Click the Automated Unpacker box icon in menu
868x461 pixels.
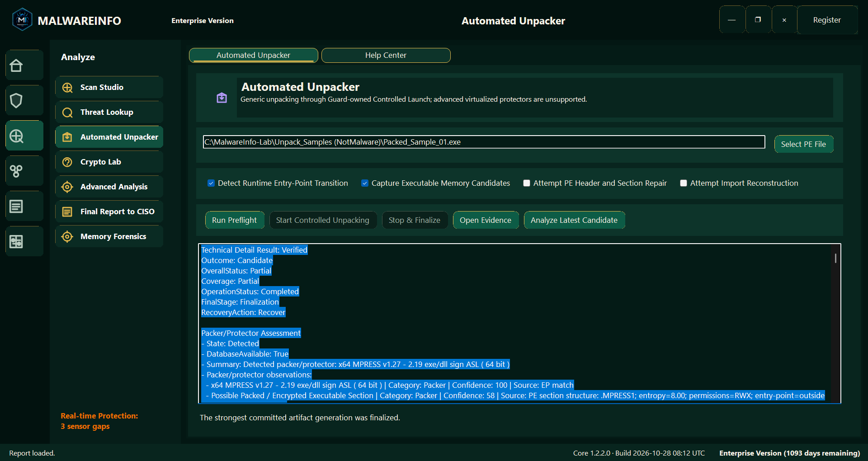tap(67, 137)
